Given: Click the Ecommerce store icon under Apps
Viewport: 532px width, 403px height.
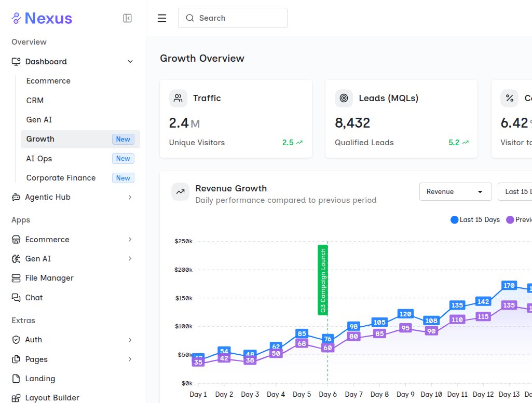Looking at the screenshot, I should tap(16, 240).
